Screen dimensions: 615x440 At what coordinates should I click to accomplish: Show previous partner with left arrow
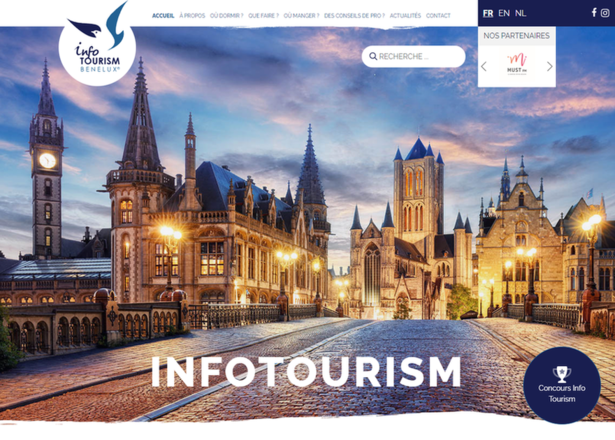pyautogui.click(x=484, y=67)
